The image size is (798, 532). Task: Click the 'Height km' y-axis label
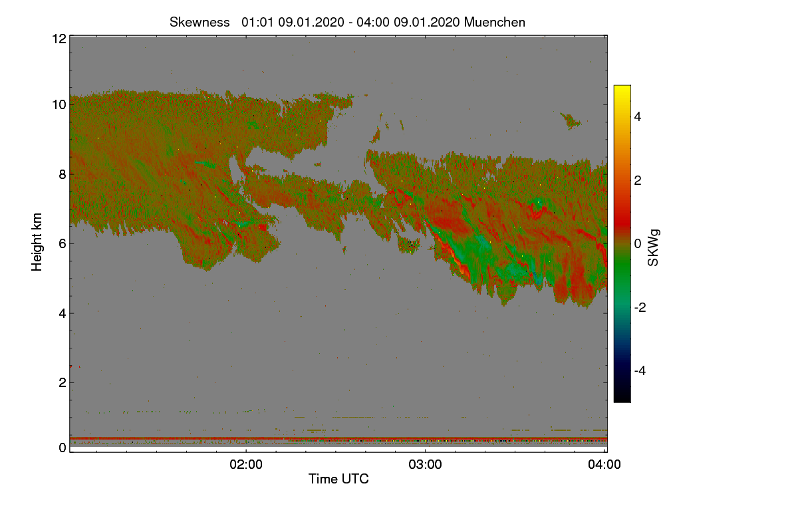(37, 242)
